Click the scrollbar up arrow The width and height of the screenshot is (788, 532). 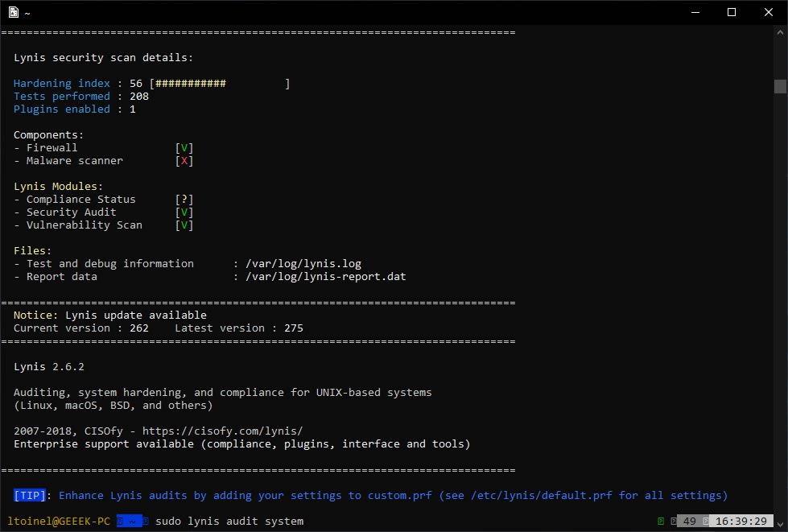pos(780,33)
